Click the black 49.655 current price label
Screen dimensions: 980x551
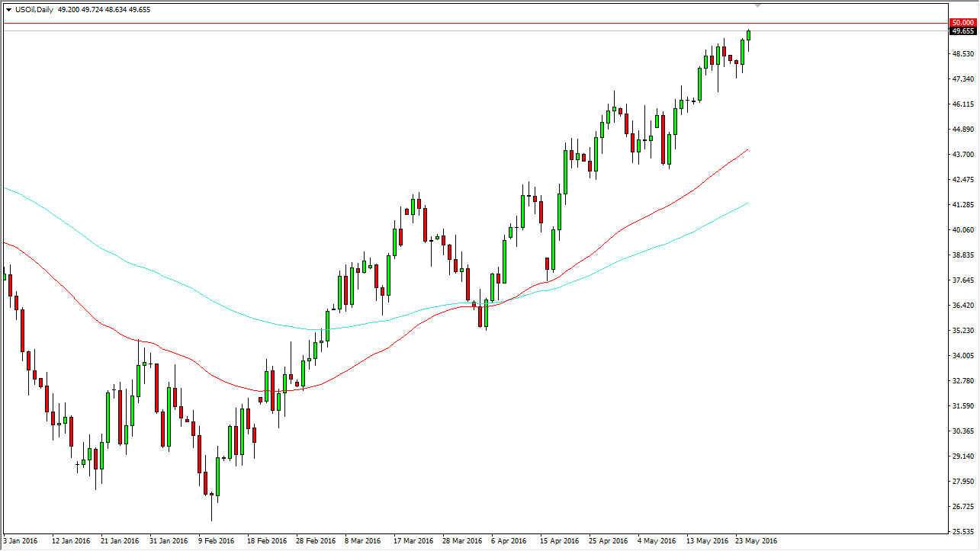pos(963,31)
